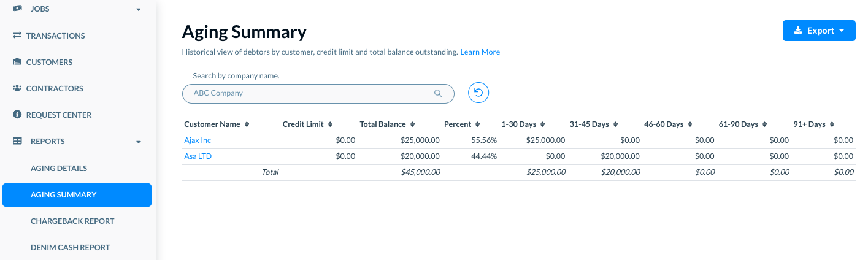Open Ajax Inc customer link
The image size is (868, 260).
click(198, 140)
